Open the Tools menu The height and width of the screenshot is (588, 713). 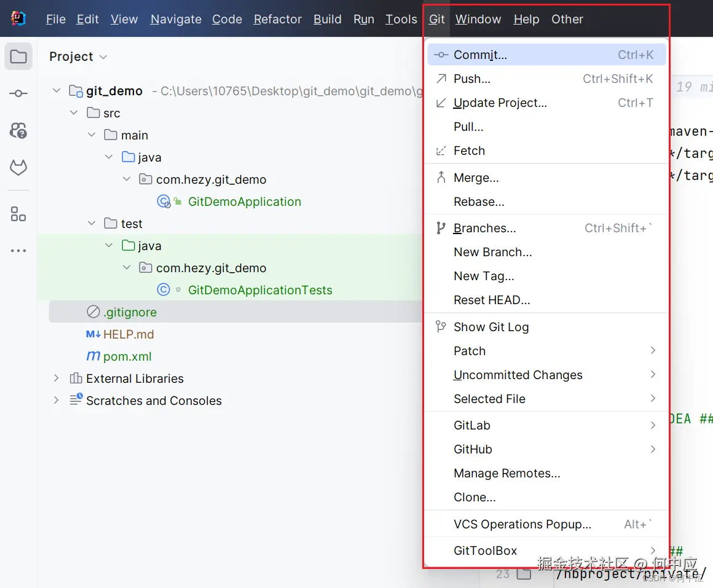401,19
